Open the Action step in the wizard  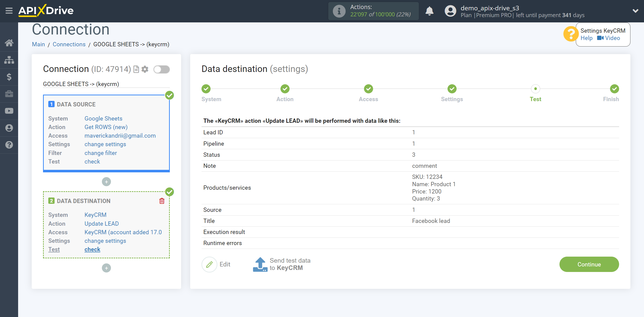(x=285, y=89)
